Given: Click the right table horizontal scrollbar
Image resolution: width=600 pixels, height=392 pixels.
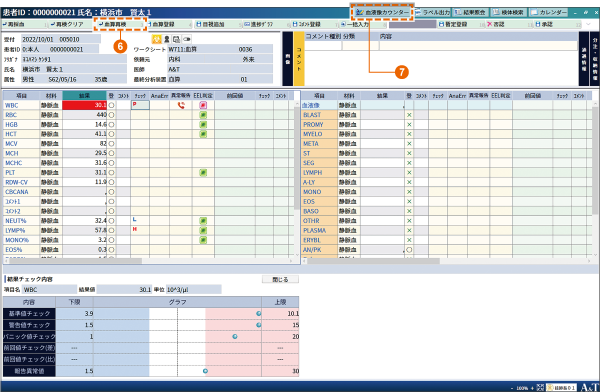Looking at the screenshot, I should pos(374,261).
